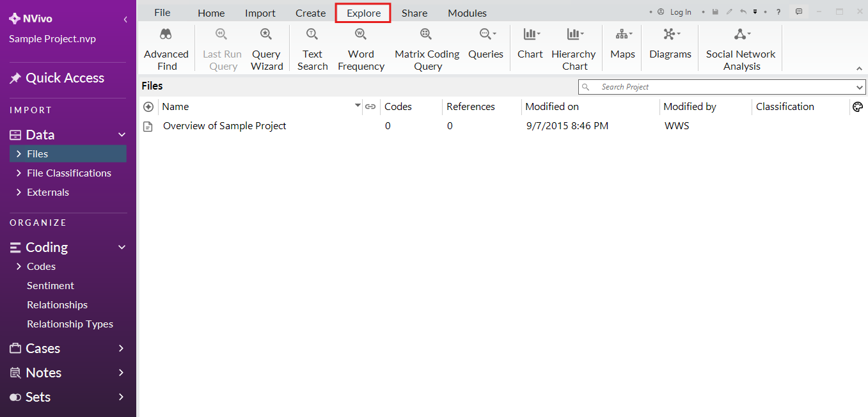Launch the Query Wizard
Screen dimensions: 868x417
(x=267, y=49)
